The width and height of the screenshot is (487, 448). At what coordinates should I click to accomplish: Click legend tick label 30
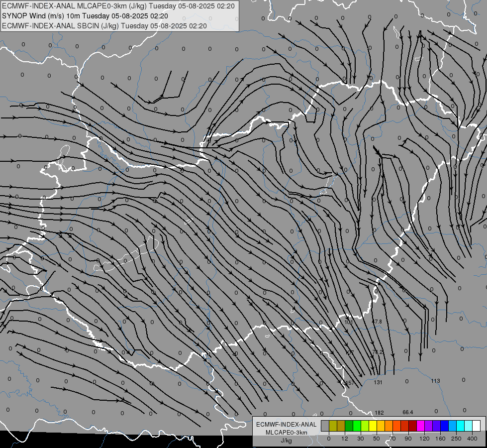pos(360,439)
